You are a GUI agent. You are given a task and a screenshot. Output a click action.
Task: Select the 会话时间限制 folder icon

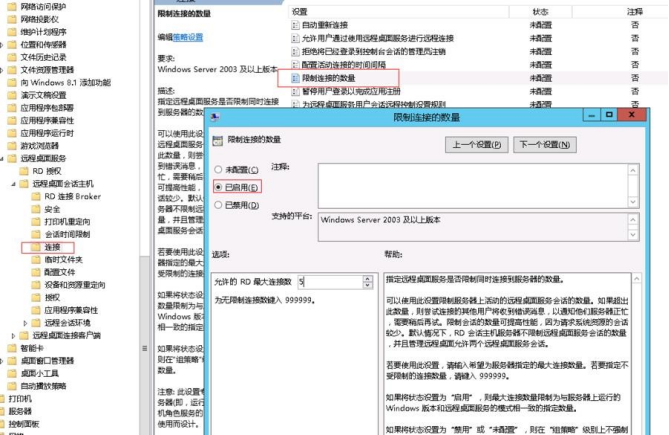tap(36, 234)
